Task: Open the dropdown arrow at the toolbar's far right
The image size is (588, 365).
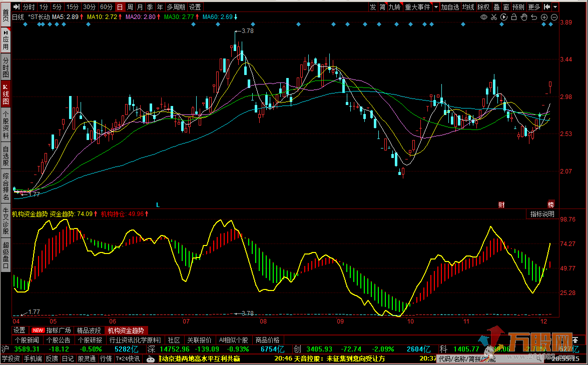Action: [x=555, y=6]
